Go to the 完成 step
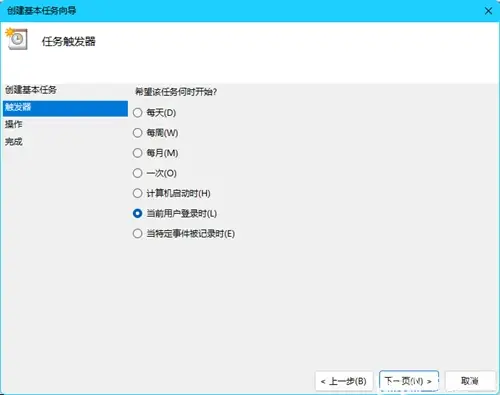This screenshot has width=500, height=395. tap(14, 142)
